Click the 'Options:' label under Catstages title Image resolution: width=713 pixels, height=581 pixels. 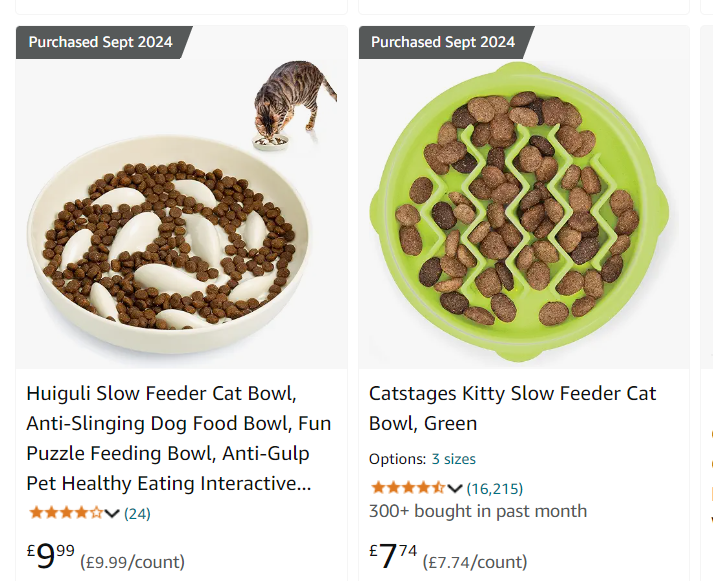pos(397,459)
